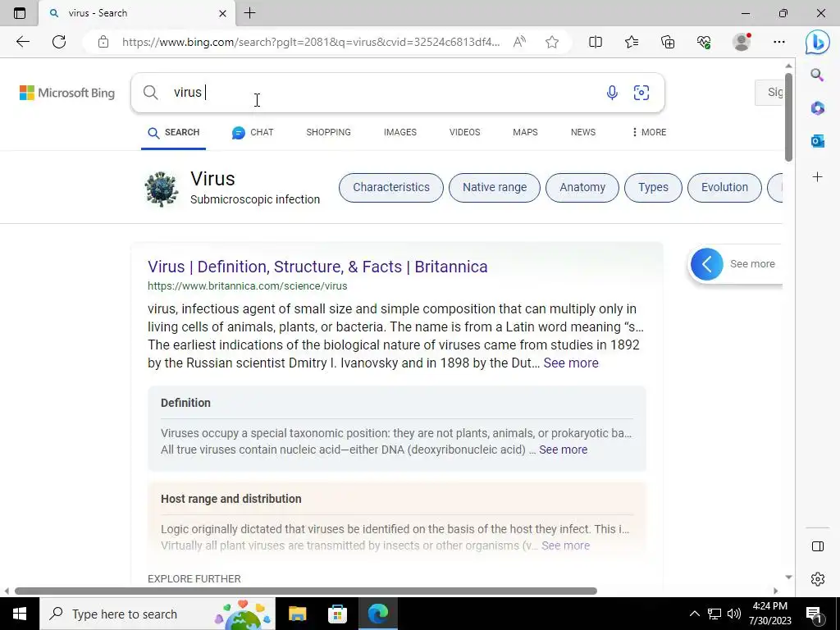Add this page to favorites star
The image size is (840, 630).
click(x=552, y=42)
